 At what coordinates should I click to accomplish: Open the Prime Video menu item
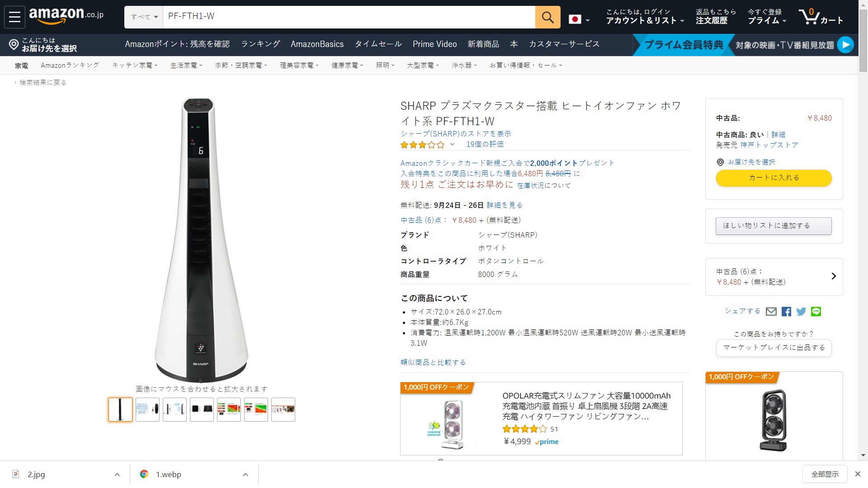point(434,44)
